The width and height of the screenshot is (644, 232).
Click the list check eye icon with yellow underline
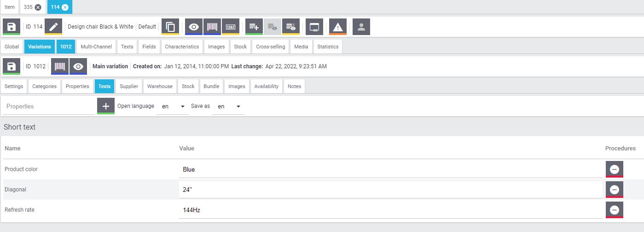(x=291, y=27)
